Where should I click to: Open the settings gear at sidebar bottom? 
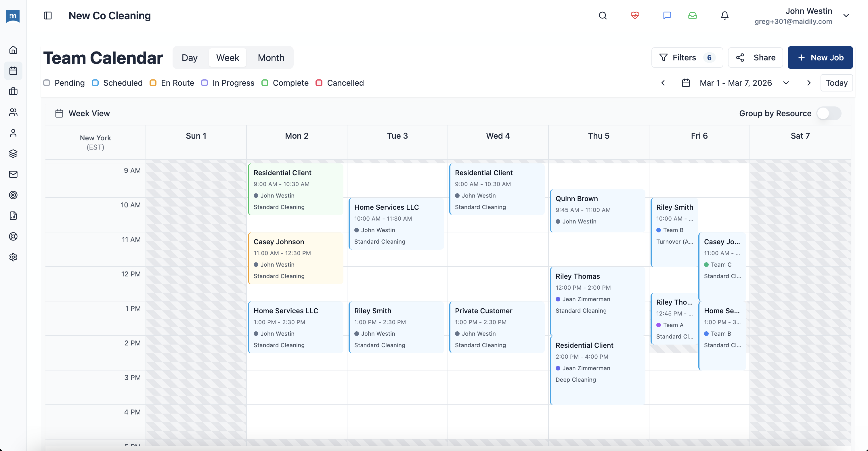coord(13,257)
